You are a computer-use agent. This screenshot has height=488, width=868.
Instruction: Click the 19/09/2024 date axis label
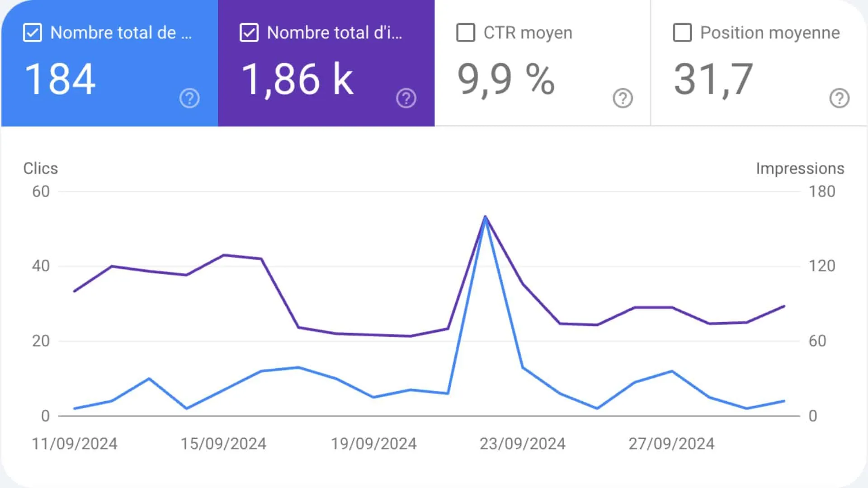coord(373,444)
